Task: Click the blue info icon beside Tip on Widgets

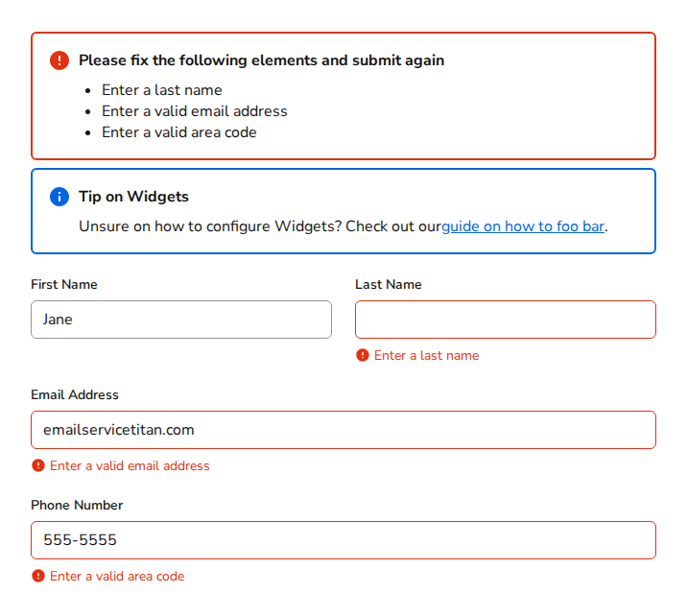Action: pos(59,197)
